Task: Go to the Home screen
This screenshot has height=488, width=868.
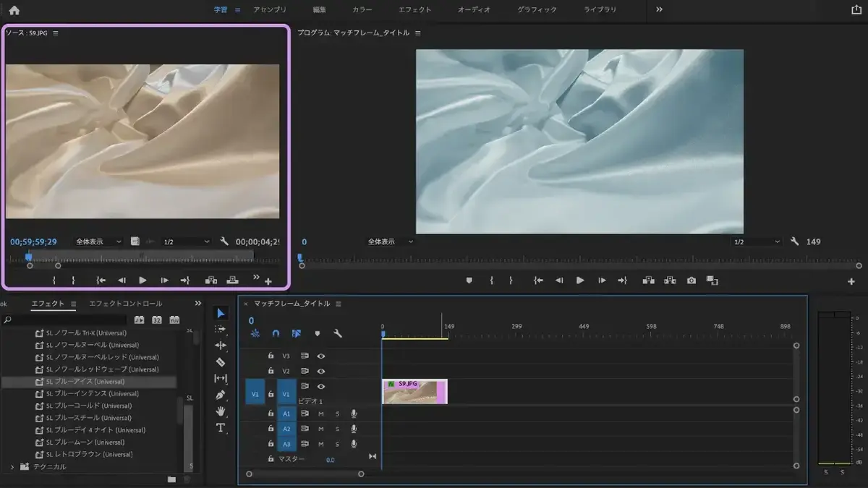Action: pyautogui.click(x=14, y=10)
